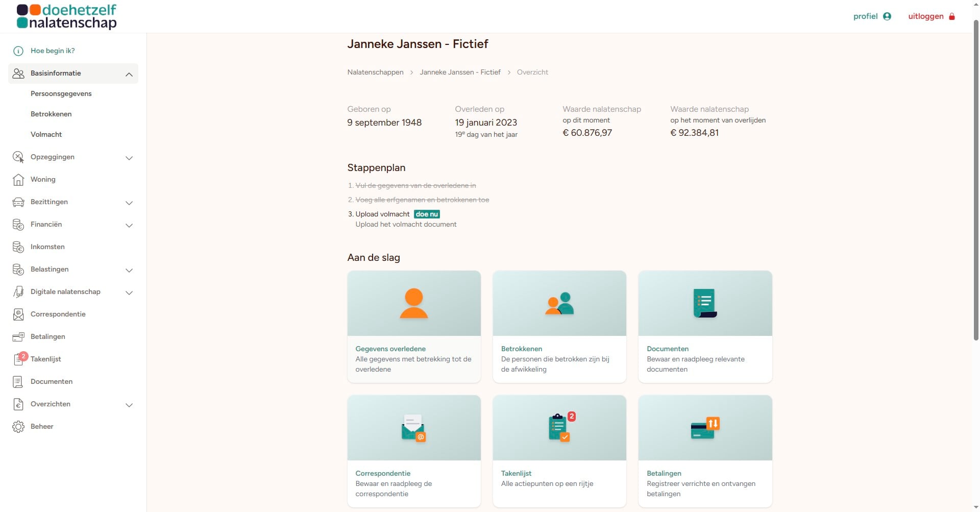980x512 pixels.
Task: Click the Correspondentie envelope icon in sidebar
Action: [x=18, y=314]
